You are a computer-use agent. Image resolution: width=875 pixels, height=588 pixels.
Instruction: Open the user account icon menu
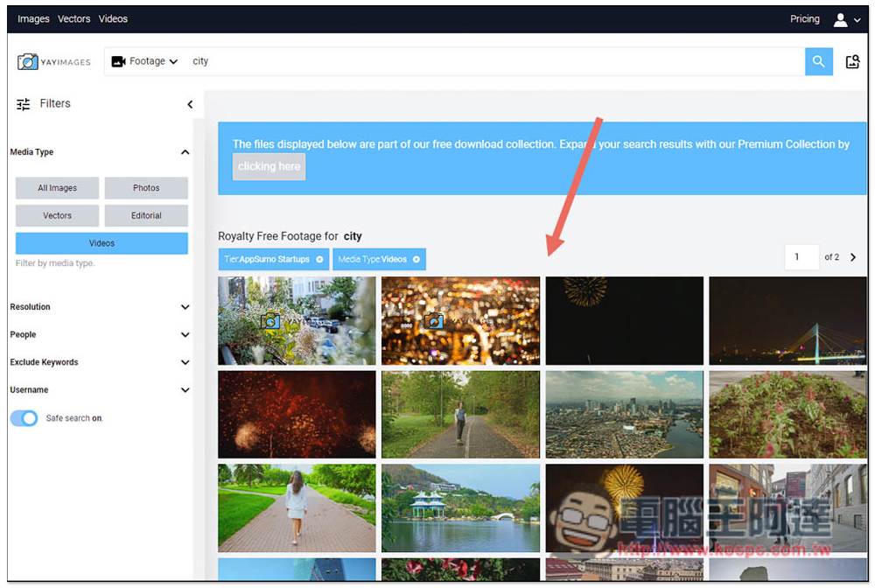pyautogui.click(x=846, y=20)
